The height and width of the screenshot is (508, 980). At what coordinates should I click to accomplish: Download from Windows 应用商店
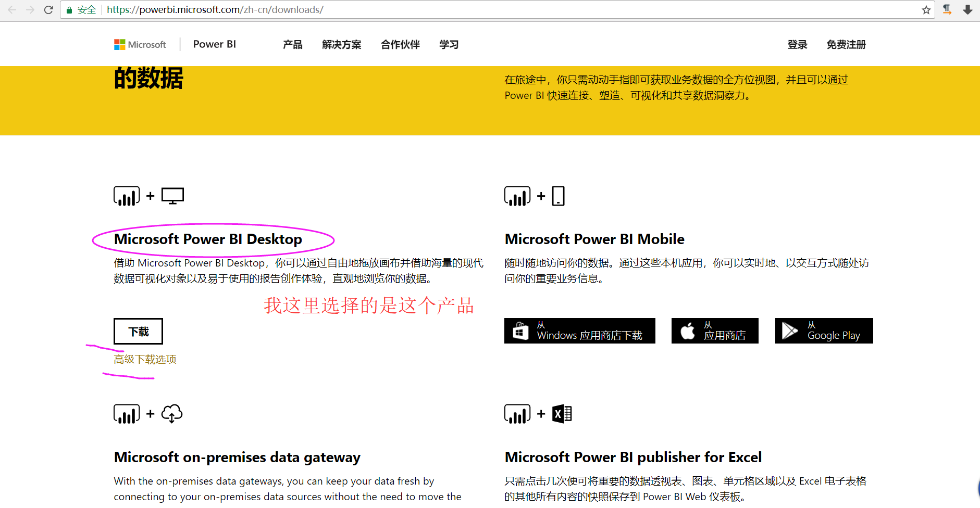580,331
